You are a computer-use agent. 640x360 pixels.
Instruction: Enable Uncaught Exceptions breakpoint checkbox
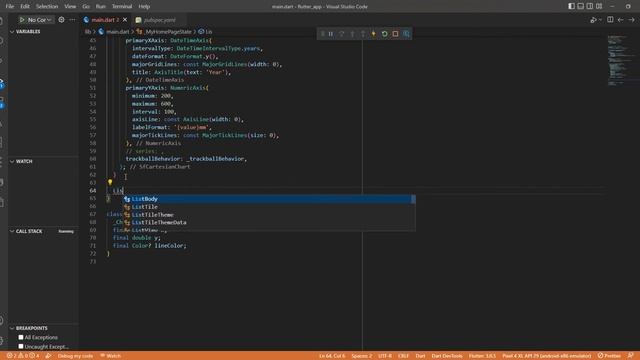(21, 347)
